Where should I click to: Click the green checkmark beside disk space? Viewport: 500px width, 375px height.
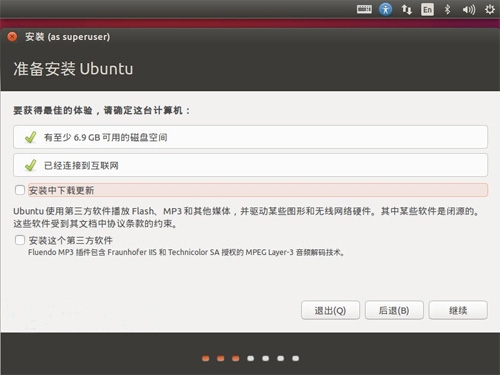click(31, 137)
